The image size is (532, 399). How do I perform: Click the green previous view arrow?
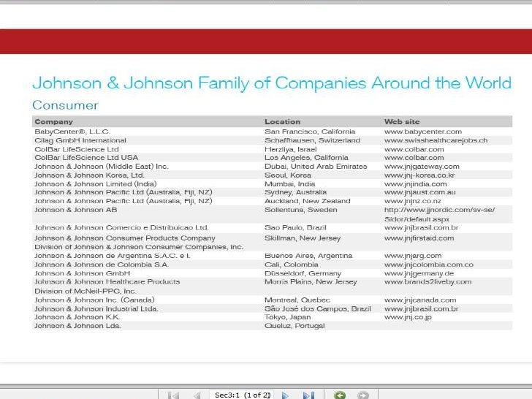click(340, 395)
